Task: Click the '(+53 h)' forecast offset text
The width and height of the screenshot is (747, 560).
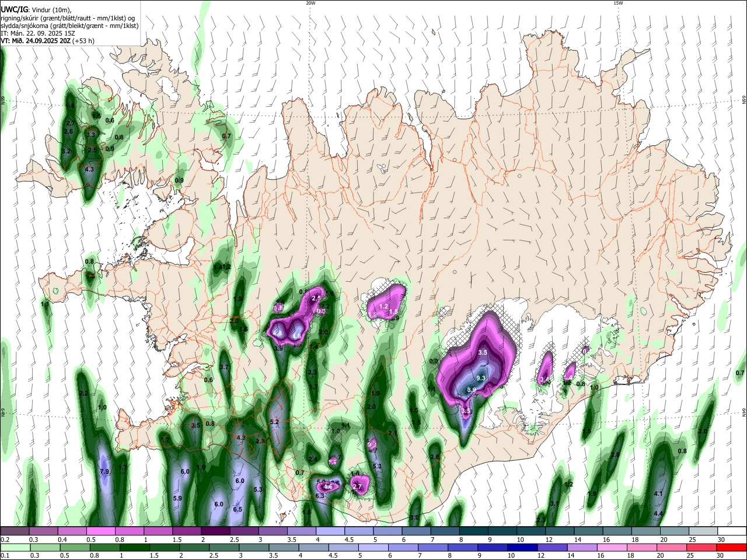Action: (83, 41)
